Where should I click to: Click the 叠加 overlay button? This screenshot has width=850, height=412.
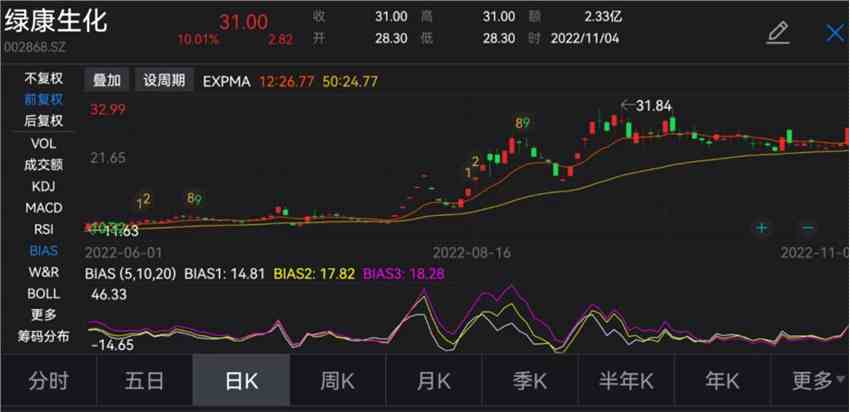(x=107, y=81)
